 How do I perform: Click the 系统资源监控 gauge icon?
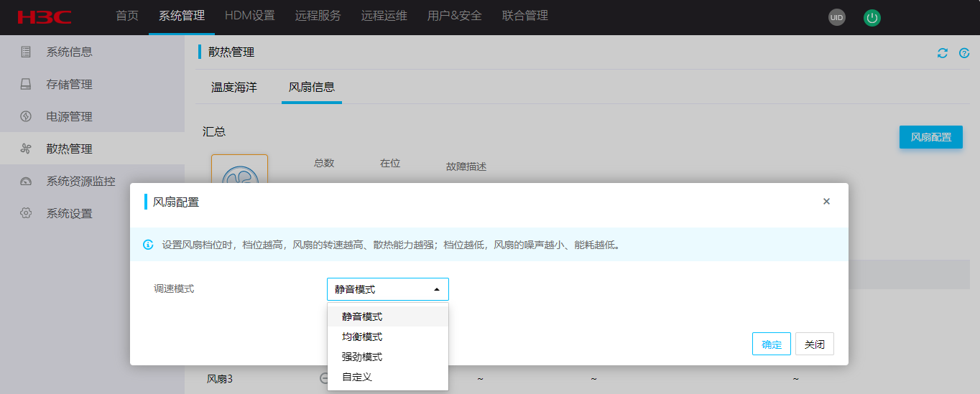point(26,181)
